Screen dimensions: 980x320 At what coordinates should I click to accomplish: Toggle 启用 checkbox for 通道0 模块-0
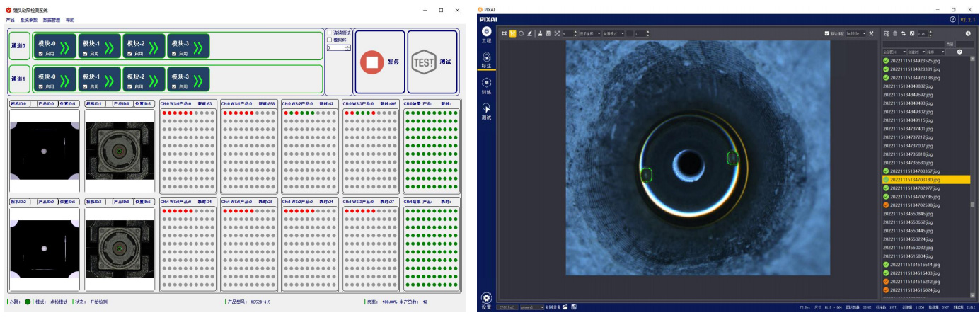pos(41,53)
